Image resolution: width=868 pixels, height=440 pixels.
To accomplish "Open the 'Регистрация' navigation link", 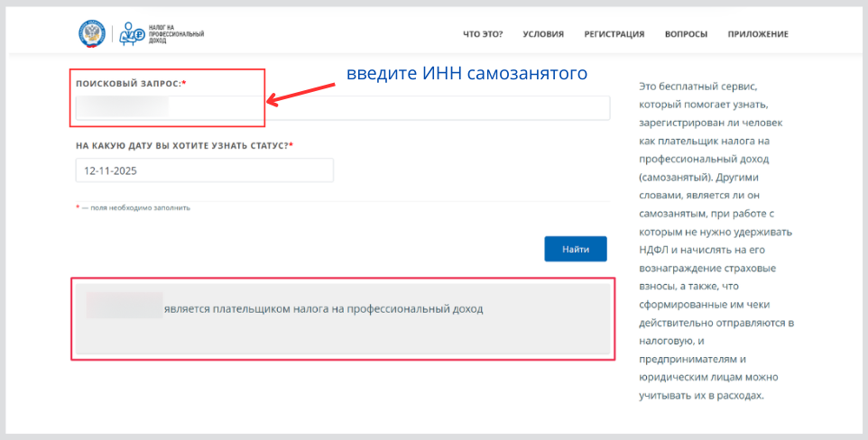I will pyautogui.click(x=614, y=34).
